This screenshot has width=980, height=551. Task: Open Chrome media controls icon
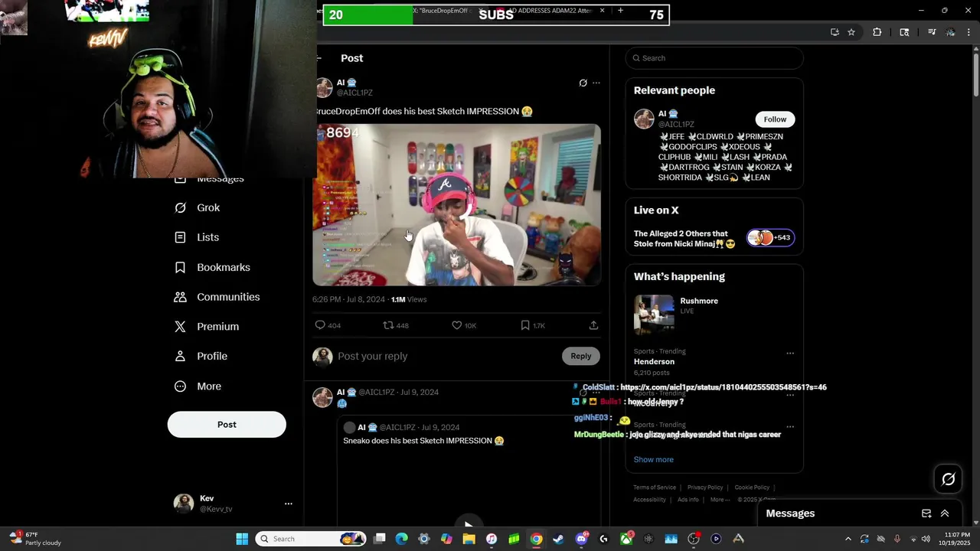pyautogui.click(x=932, y=32)
